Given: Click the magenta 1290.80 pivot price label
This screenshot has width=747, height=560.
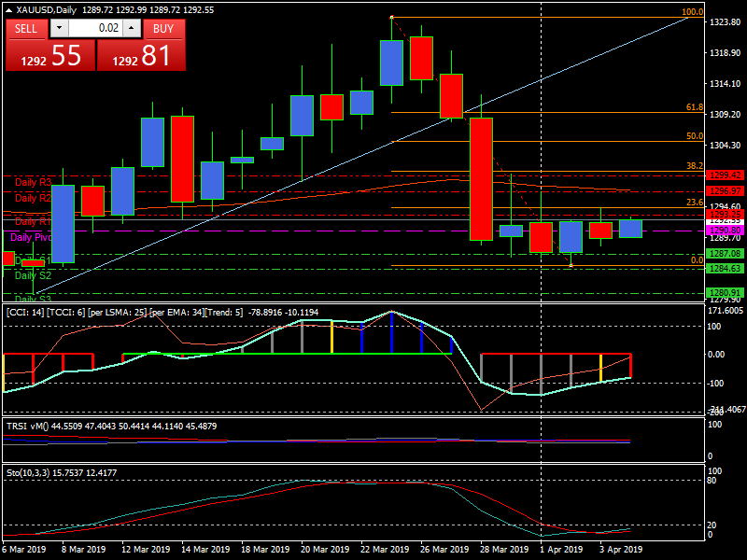Looking at the screenshot, I should tap(725, 230).
